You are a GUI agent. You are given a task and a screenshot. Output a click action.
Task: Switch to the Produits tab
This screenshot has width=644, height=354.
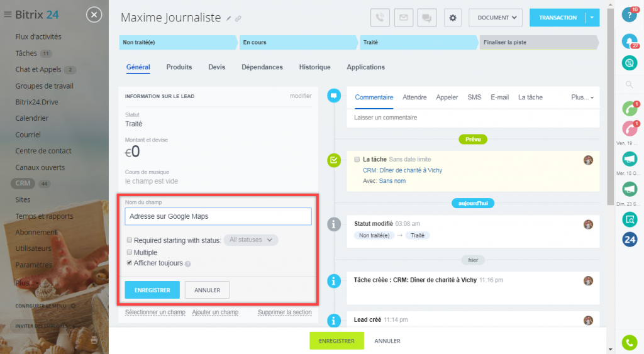pos(179,67)
